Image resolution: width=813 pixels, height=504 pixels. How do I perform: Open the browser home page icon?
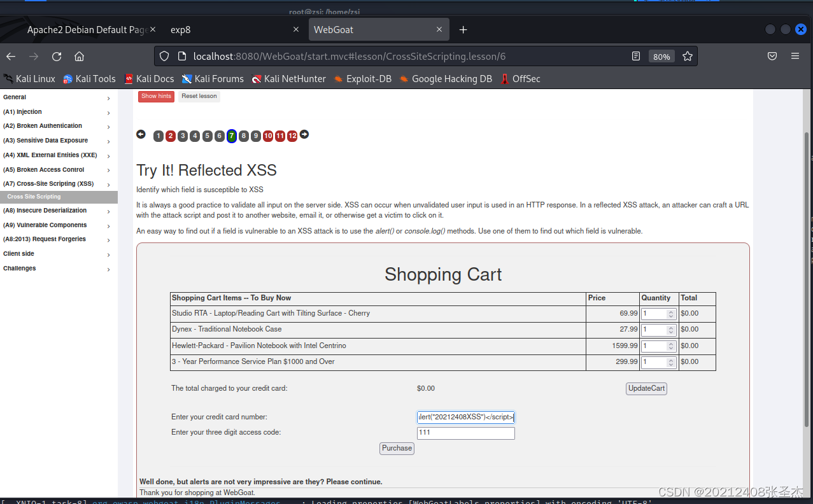[x=79, y=56]
